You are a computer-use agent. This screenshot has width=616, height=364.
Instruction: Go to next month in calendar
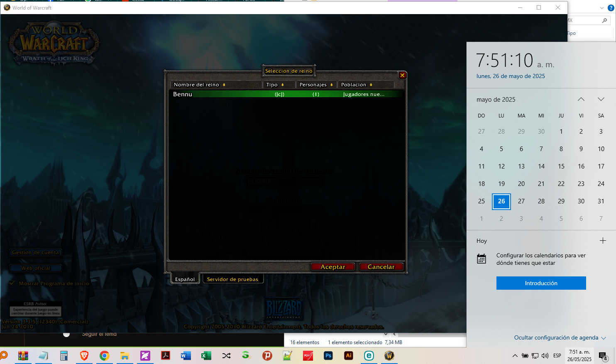pyautogui.click(x=601, y=99)
